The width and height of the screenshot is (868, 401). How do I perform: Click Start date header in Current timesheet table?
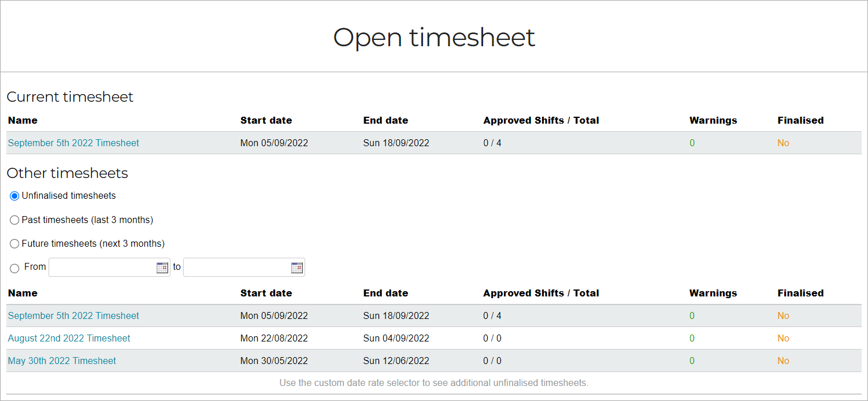tap(266, 120)
